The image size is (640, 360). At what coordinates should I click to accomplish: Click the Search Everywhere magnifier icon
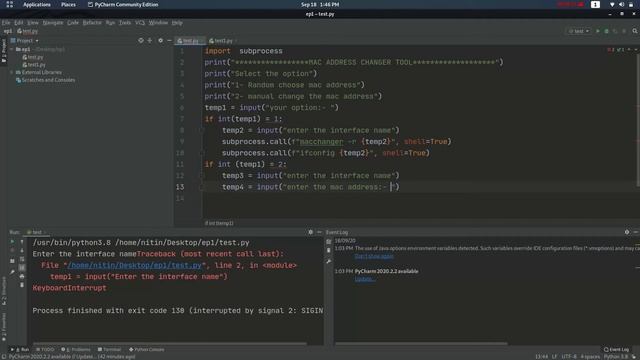635,31
